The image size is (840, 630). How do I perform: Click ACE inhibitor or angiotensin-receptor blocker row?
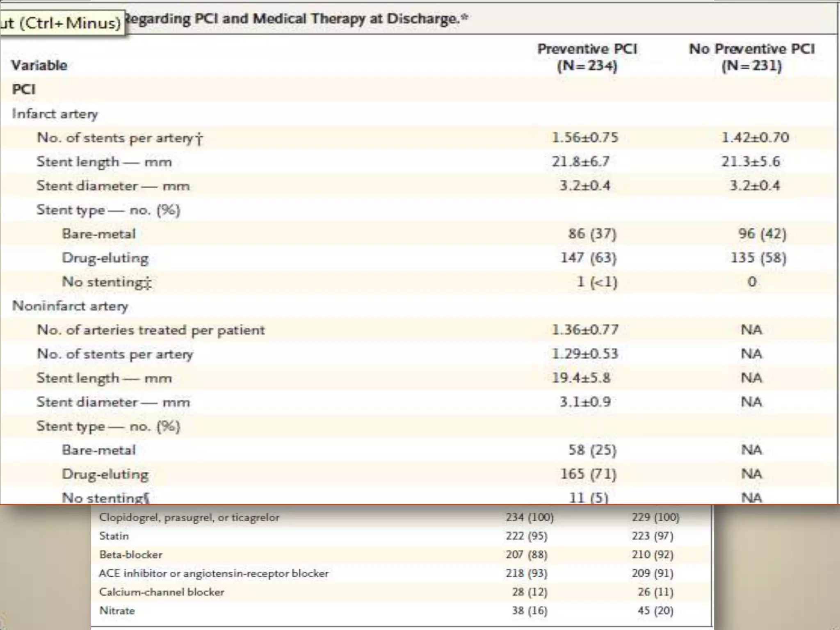click(214, 573)
